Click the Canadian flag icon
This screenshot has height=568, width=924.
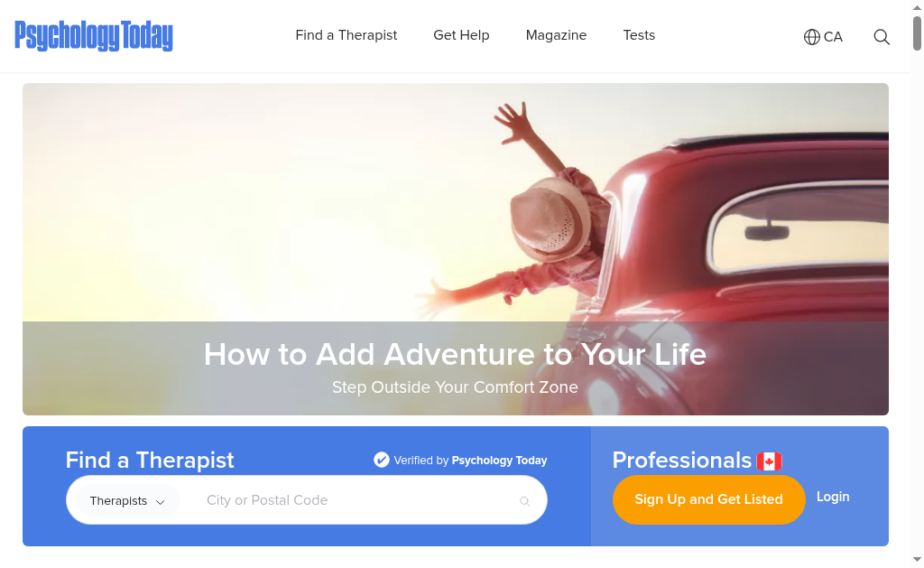click(x=769, y=461)
